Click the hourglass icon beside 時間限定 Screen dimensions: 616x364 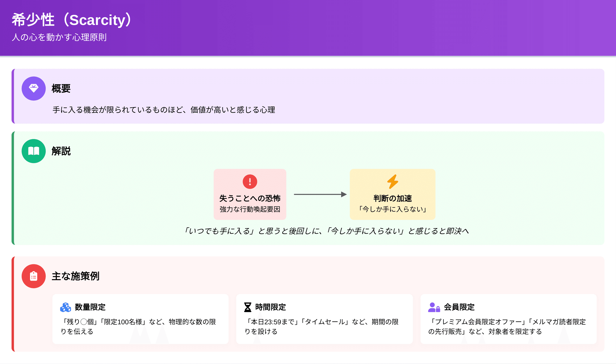click(x=248, y=307)
